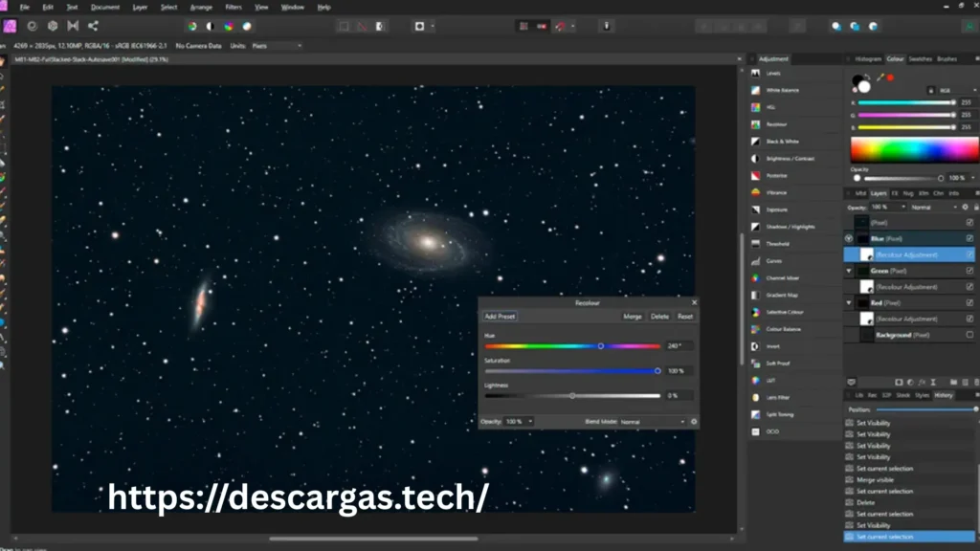Switch to the Histogram tab
Screen dimensions: 980x551
click(x=868, y=58)
